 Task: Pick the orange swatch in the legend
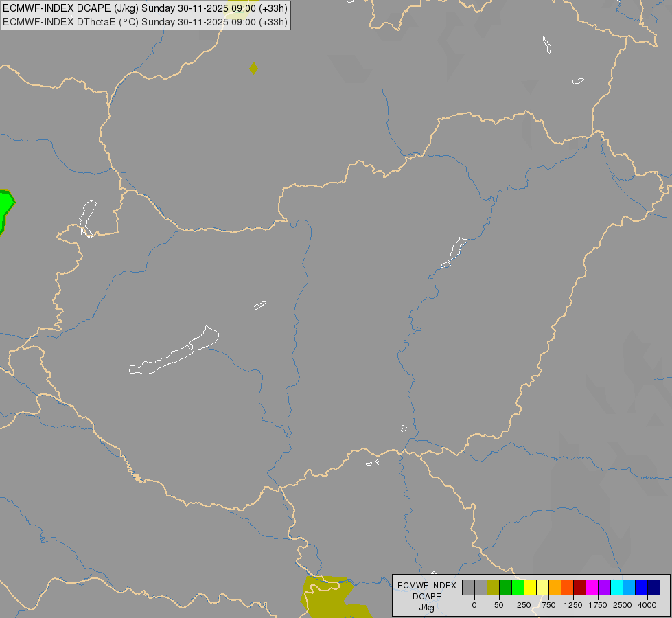(x=555, y=587)
